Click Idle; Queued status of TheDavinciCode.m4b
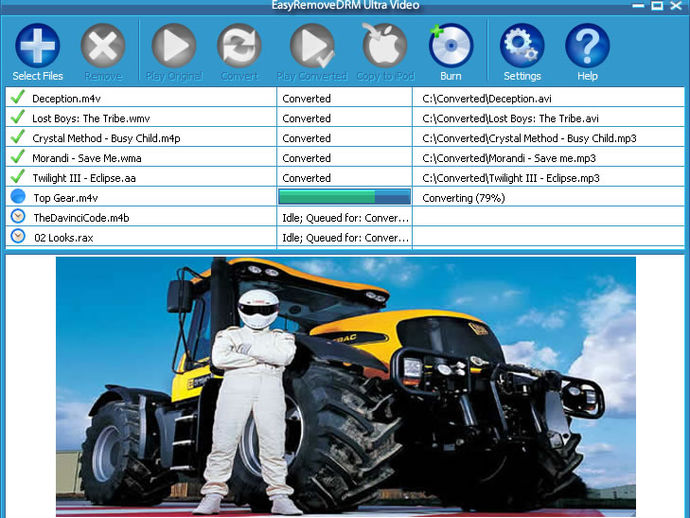This screenshot has width=690, height=518. pos(345,218)
